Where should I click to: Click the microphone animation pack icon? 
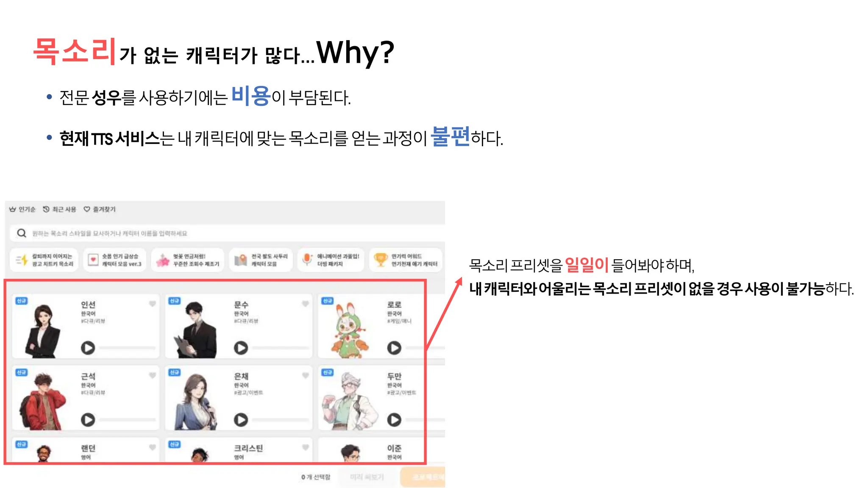click(307, 260)
